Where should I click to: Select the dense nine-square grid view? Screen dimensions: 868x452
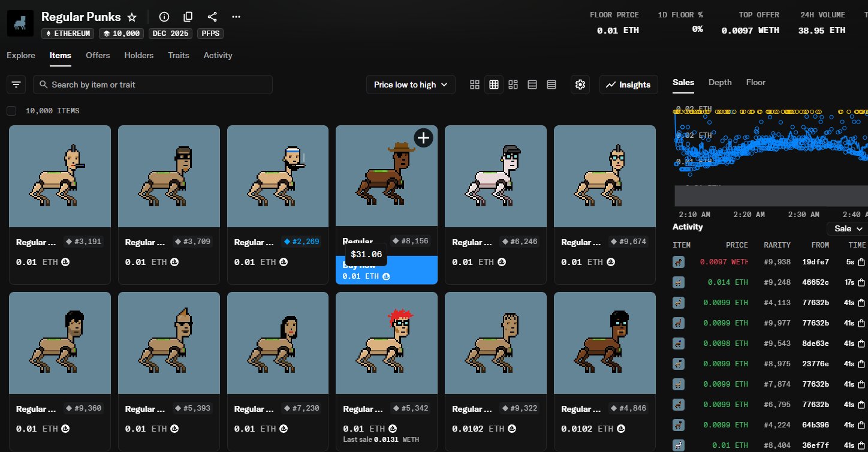[494, 85]
